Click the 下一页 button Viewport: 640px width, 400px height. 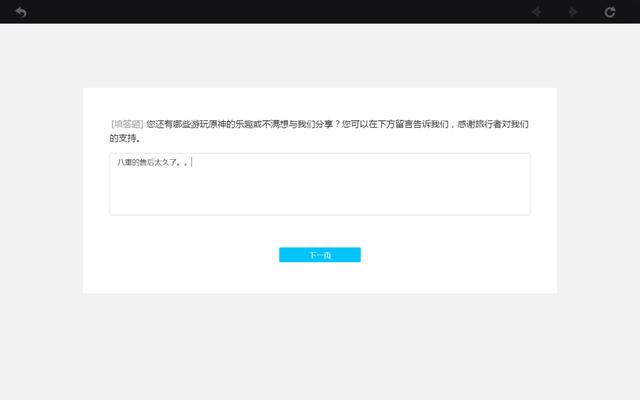(x=319, y=255)
